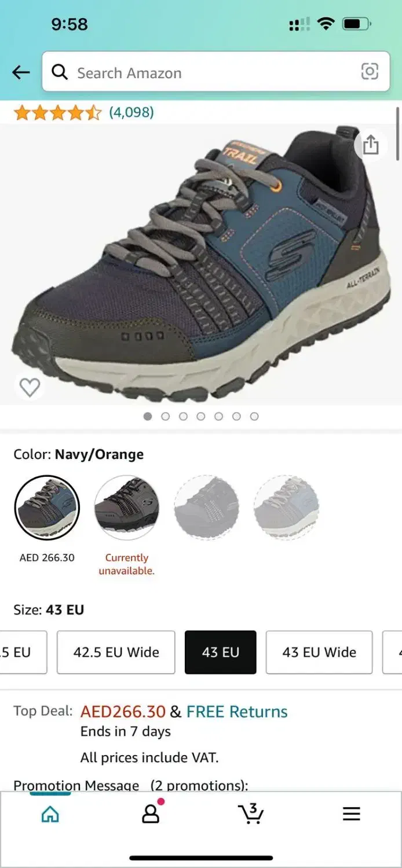Tap the share icon on product image

click(371, 145)
